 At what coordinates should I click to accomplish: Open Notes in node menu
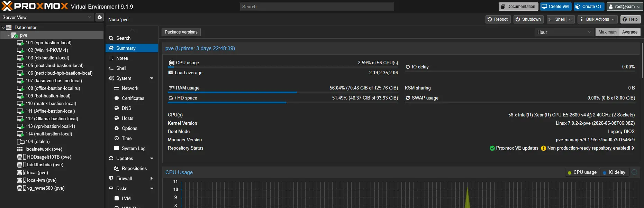click(x=131, y=58)
